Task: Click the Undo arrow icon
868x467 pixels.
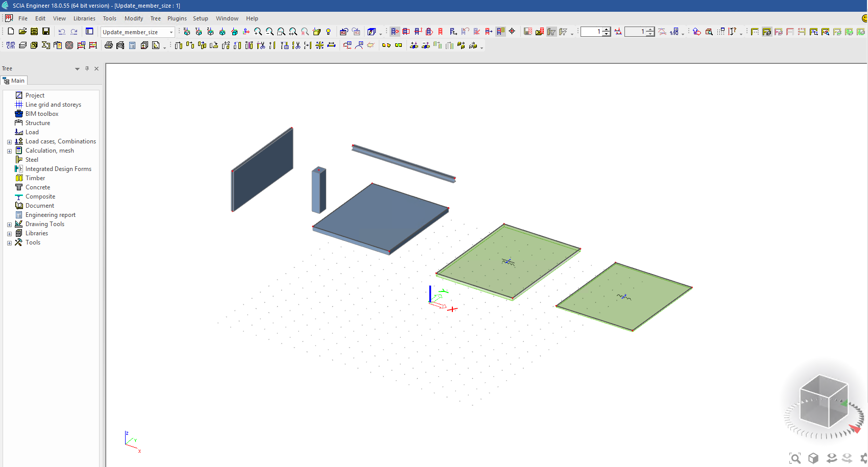Action: pos(62,32)
